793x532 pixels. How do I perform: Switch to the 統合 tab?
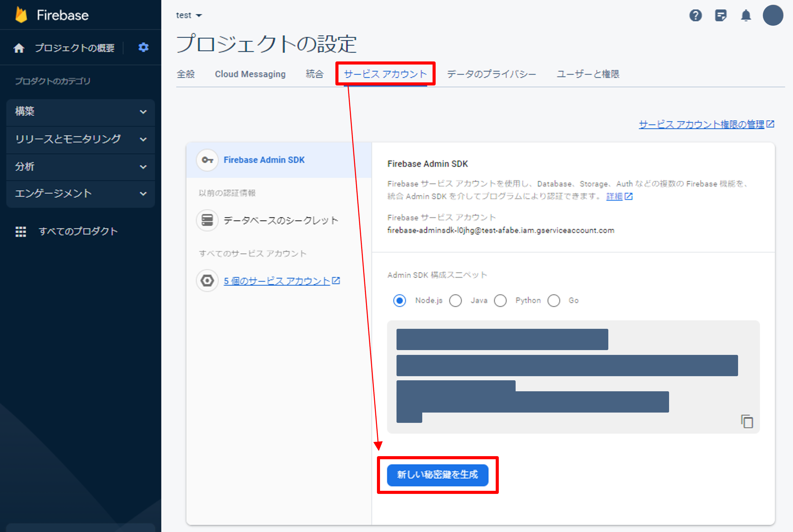[314, 74]
